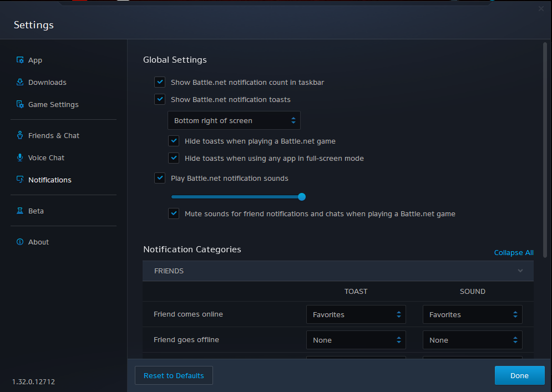This screenshot has width=552, height=392.
Task: Click the Settings title text
Action: [34, 25]
